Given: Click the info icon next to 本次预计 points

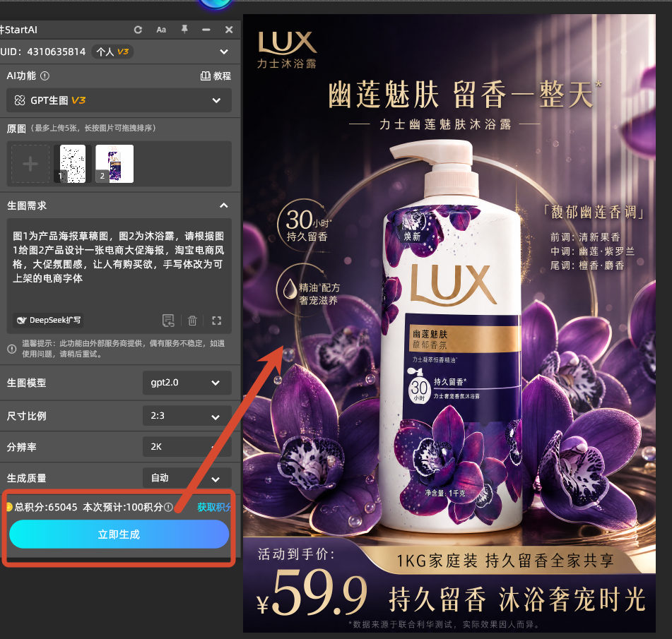Looking at the screenshot, I should coord(168,507).
